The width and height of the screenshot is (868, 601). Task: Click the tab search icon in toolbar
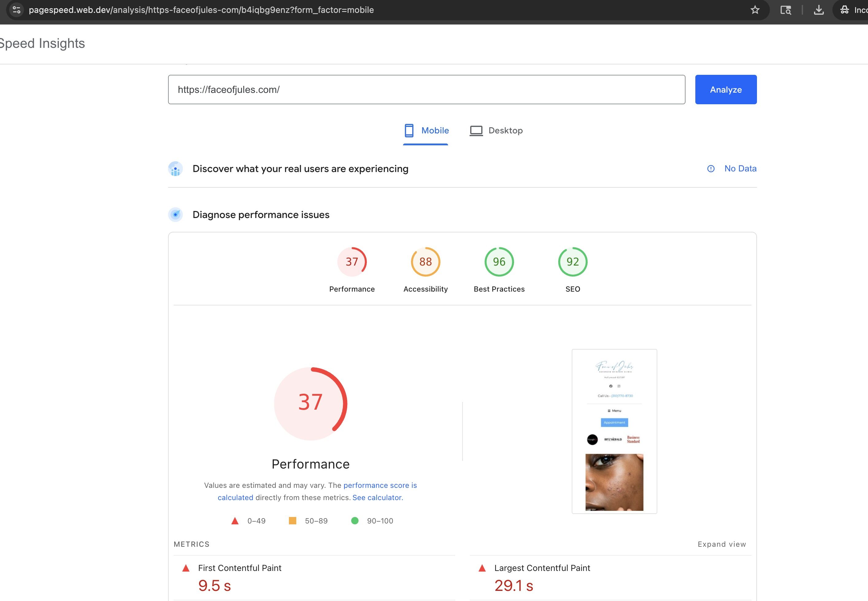(x=785, y=10)
